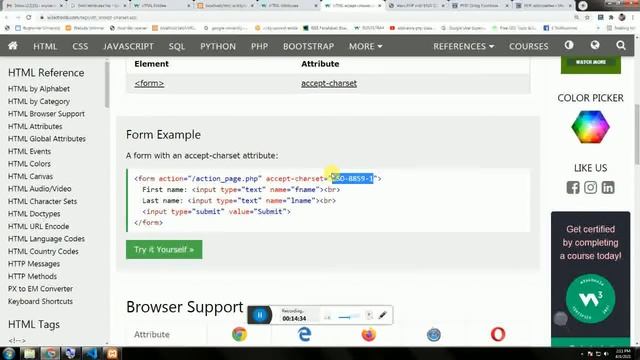Screen dimensions: 640x360
Task: Reload the page in browser
Action: pos(29,18)
